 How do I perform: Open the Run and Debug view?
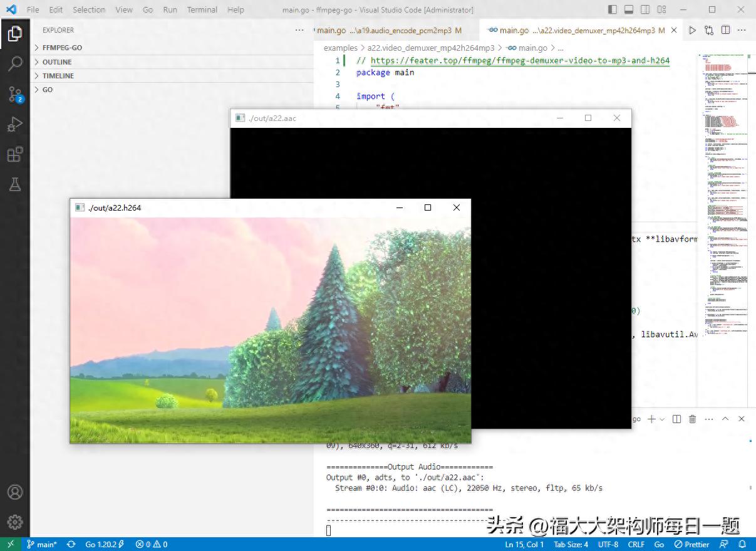point(14,123)
